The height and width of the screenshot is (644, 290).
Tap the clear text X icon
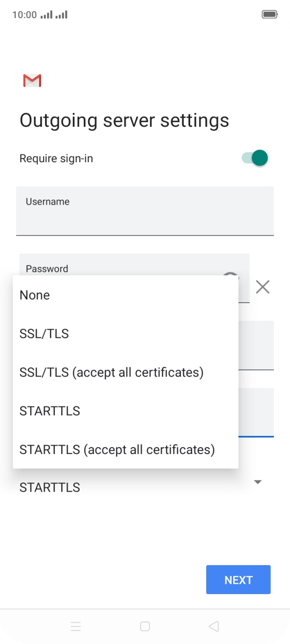(263, 287)
